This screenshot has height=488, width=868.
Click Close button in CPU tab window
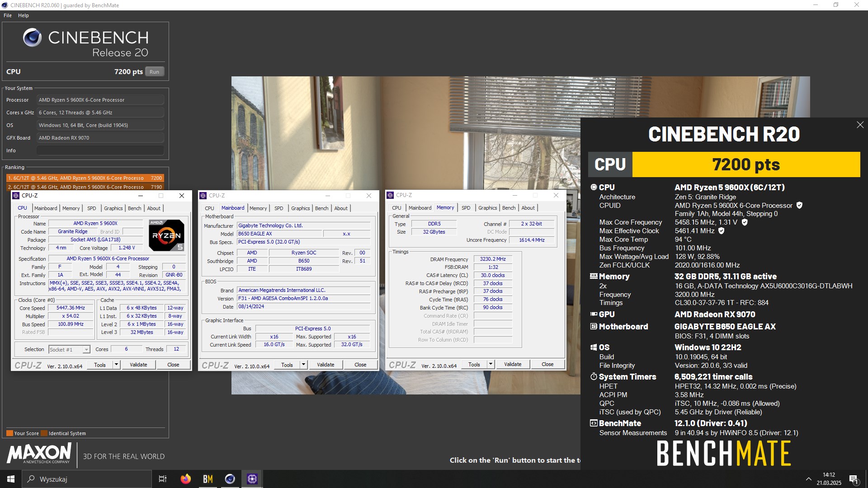(173, 365)
